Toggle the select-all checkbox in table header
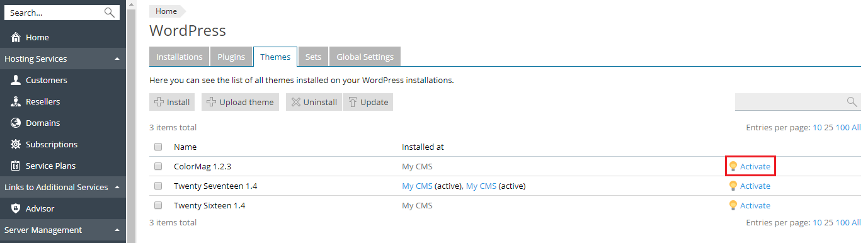Screen dimensions: 868x243 [x=158, y=147]
